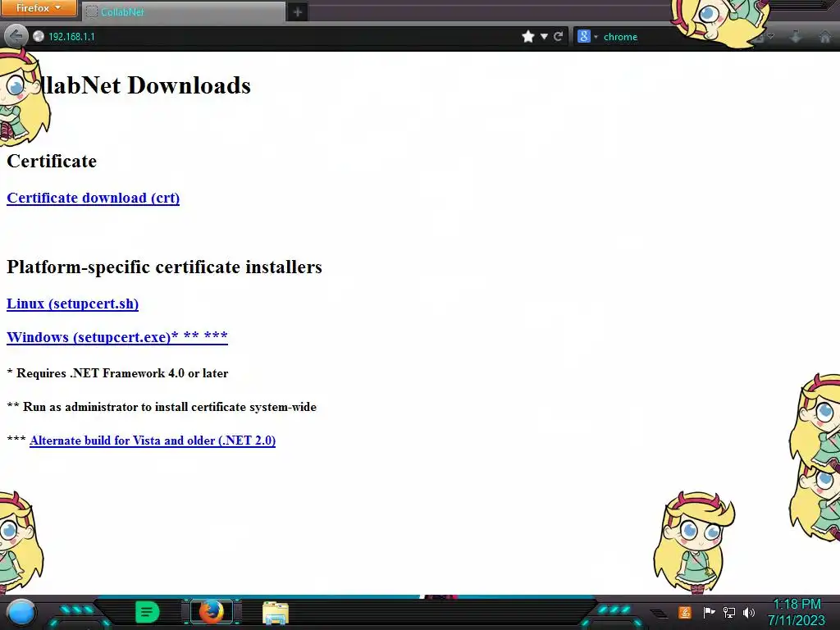Viewport: 840px width, 630px height.
Task: Open Action Center flag tray icon
Action: pos(709,612)
